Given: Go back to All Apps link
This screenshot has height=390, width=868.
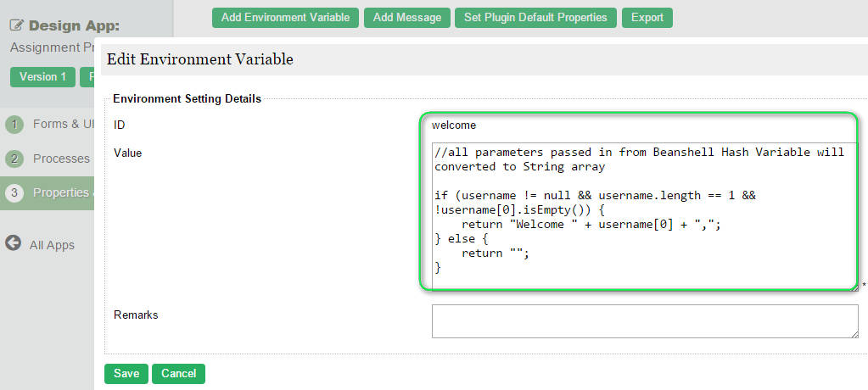Looking at the screenshot, I should click(52, 245).
